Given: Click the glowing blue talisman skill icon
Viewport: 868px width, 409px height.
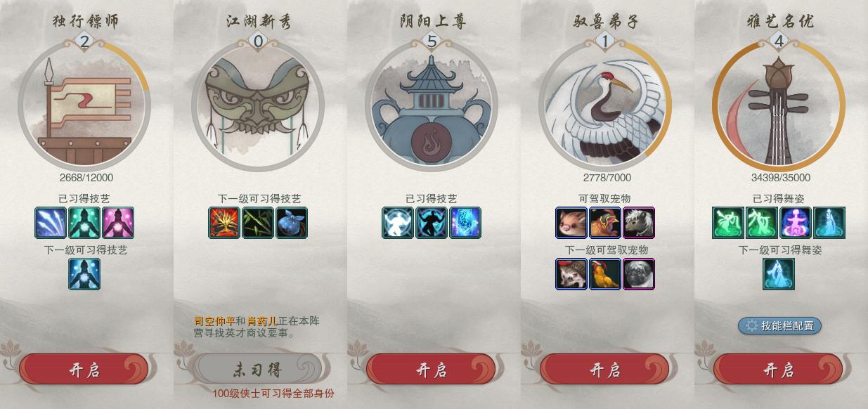Looking at the screenshot, I should point(465,223).
